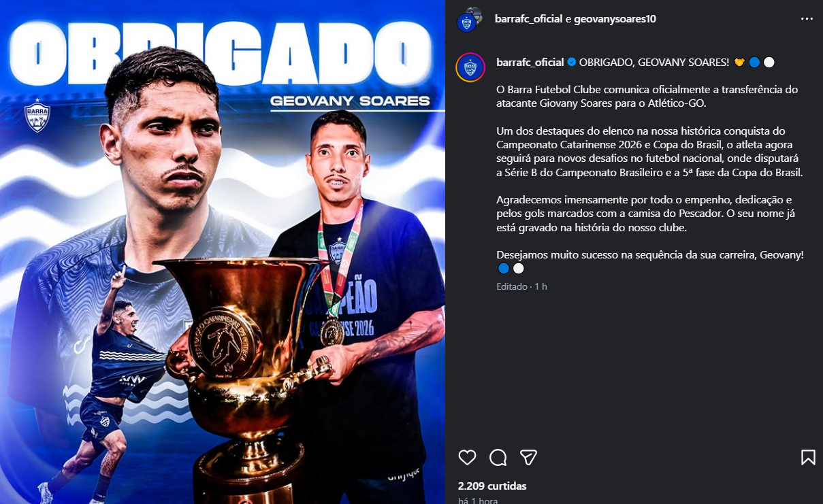
Task: Visit geovanysoares10 profile in header
Action: 615,19
